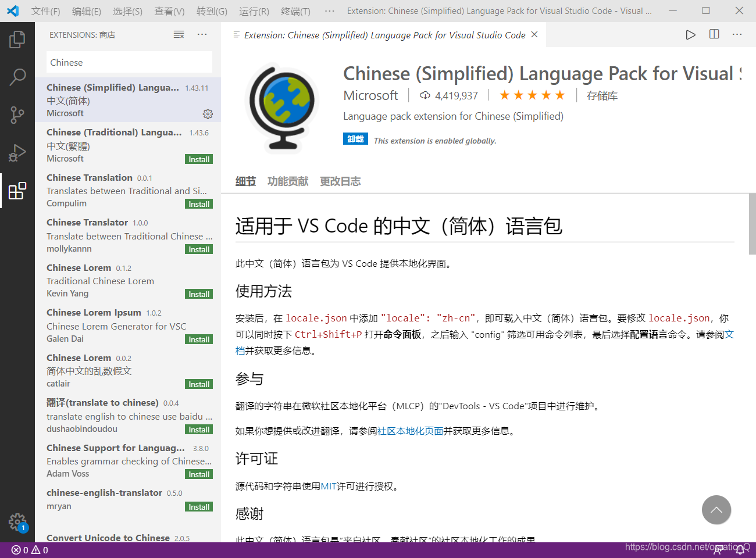The width and height of the screenshot is (756, 558).
Task: Click the editor vertical scrollbar
Action: 752,224
